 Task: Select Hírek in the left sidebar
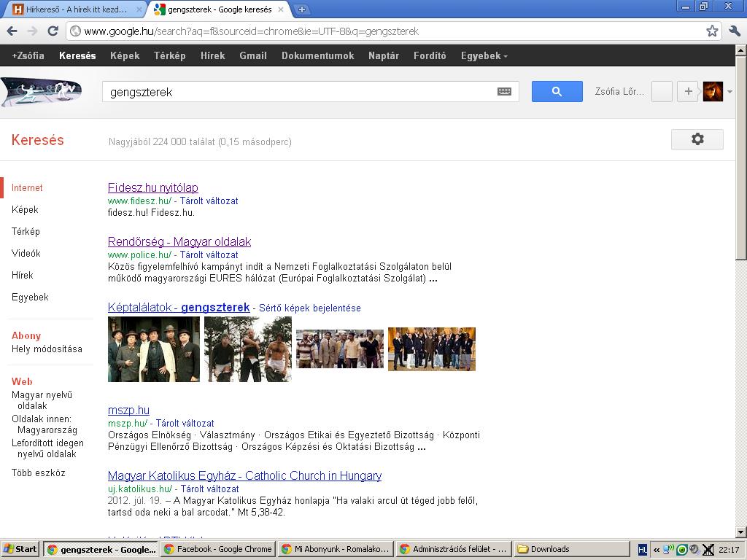click(x=23, y=275)
